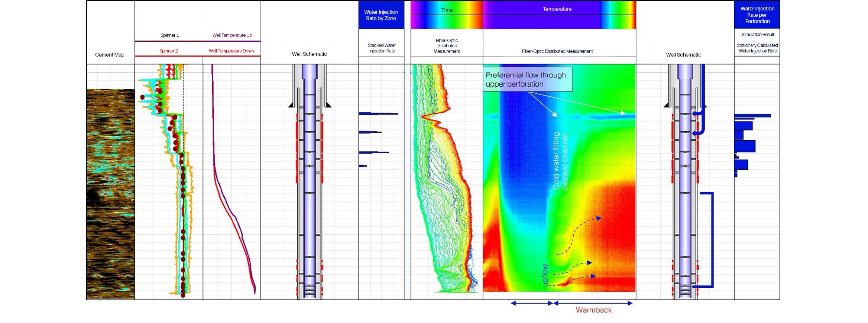This screenshot has height=323, width=868.
Task: Click the Preferential flow annotation box
Action: pos(528,79)
